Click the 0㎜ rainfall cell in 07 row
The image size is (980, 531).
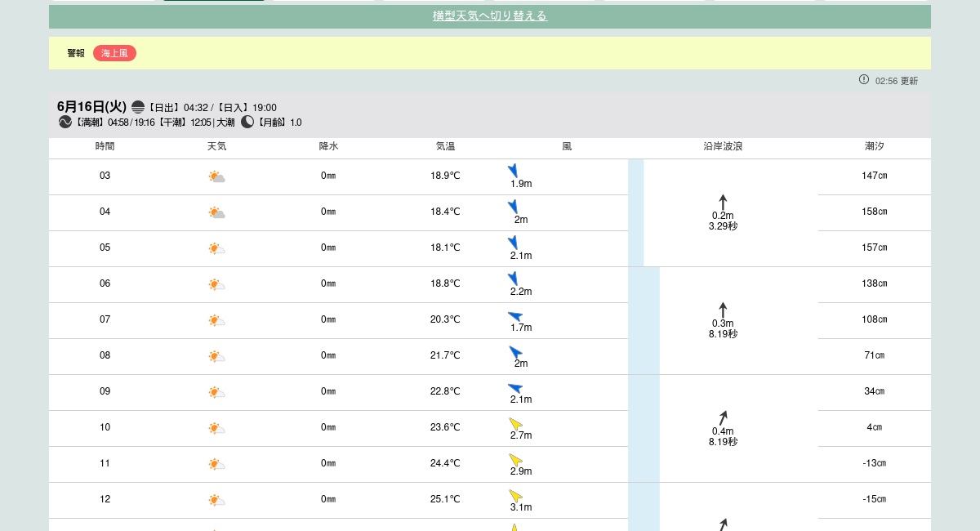328,319
